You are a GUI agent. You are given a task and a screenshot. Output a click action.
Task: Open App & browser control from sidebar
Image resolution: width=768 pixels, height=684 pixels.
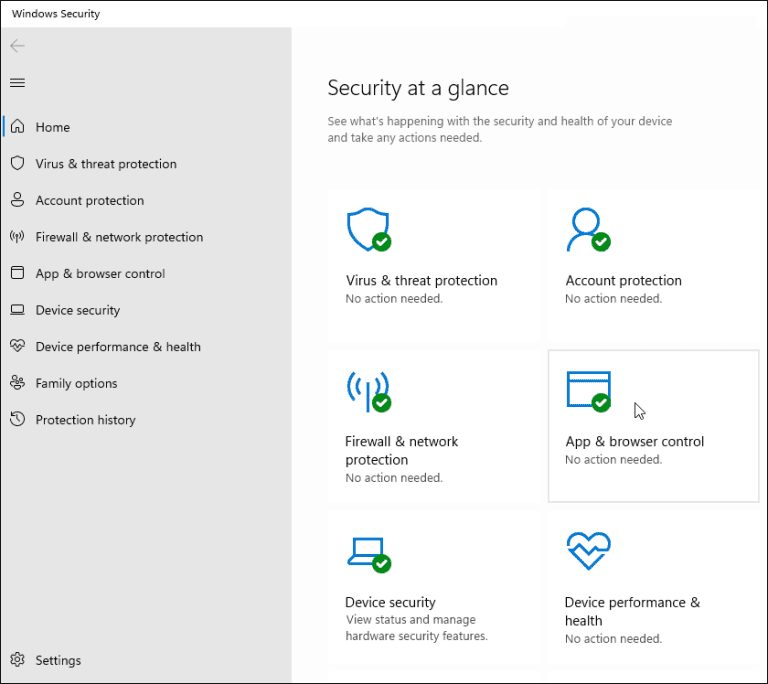(x=100, y=273)
